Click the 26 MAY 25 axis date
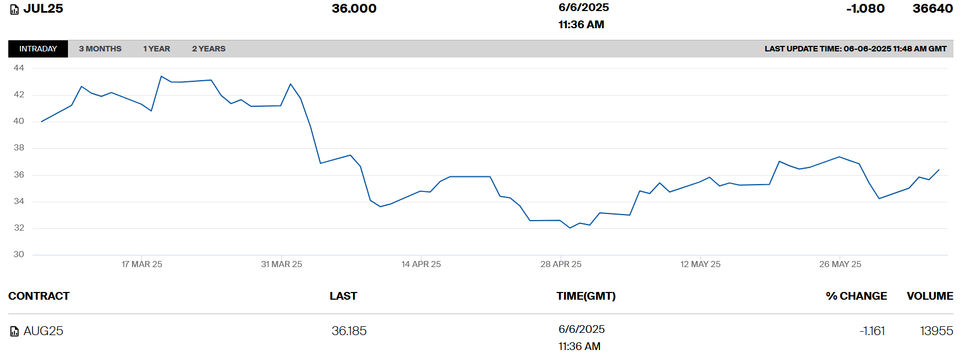 (x=840, y=264)
